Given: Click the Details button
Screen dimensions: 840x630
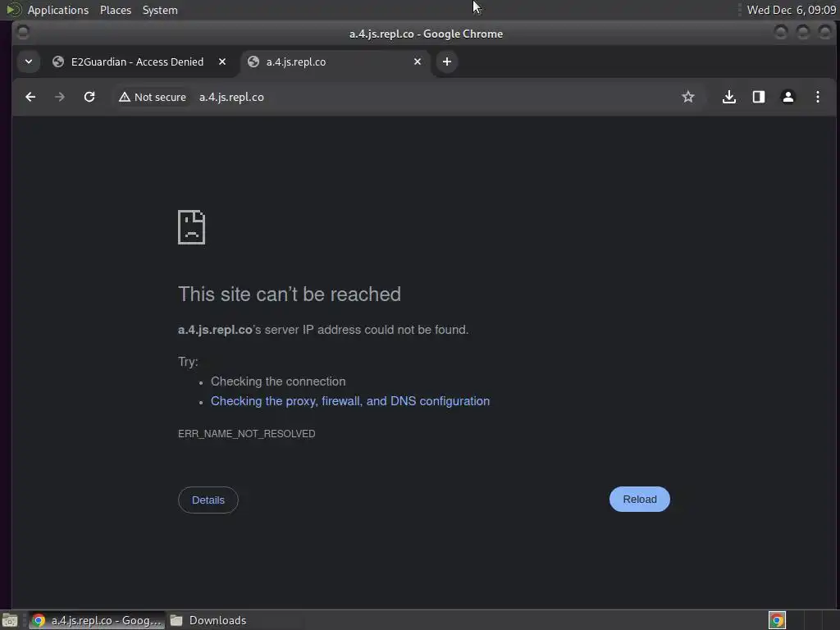Looking at the screenshot, I should click(208, 500).
